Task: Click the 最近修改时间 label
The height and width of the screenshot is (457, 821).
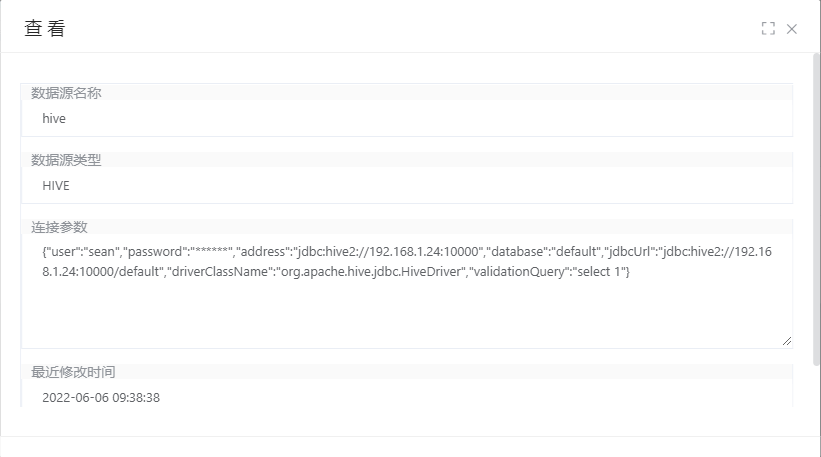Action: pos(73,372)
